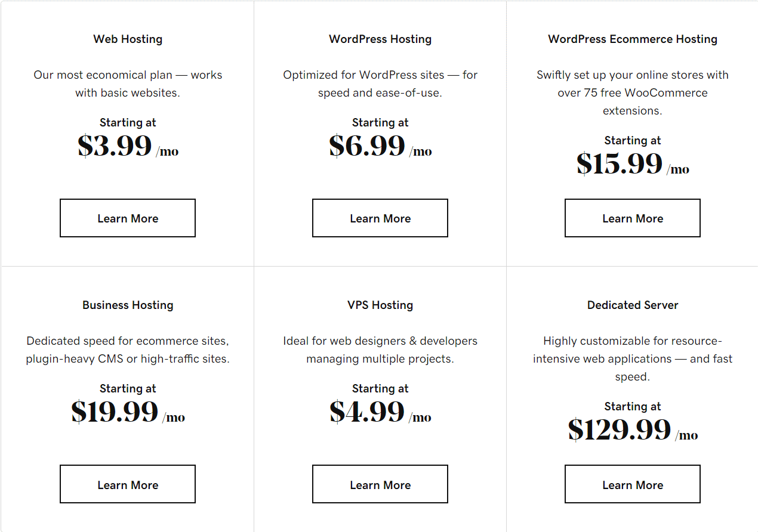
Task: Select the WordPress Ecommerce Hosting title
Action: coord(632,39)
